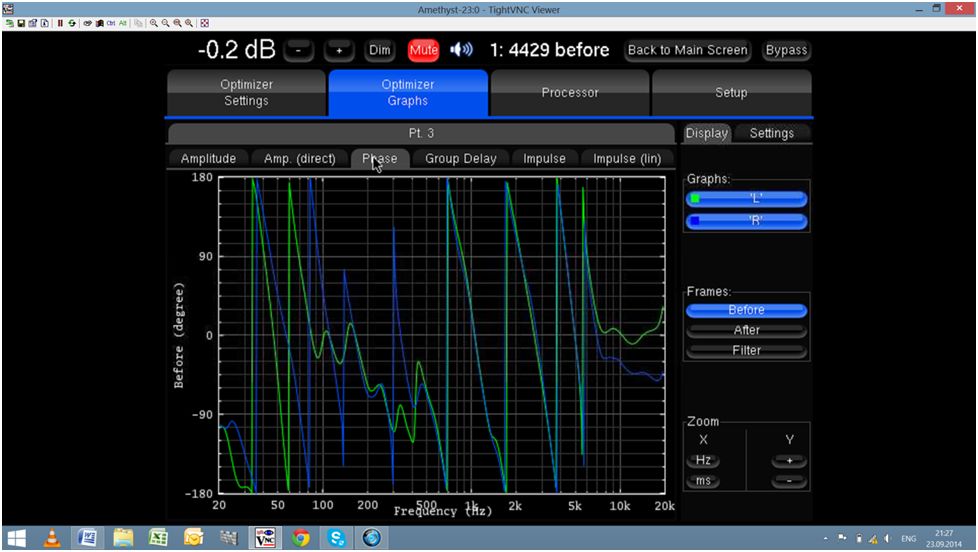Screen dimensions: 978x552
Task: Toggle the Mute button
Action: pos(423,50)
